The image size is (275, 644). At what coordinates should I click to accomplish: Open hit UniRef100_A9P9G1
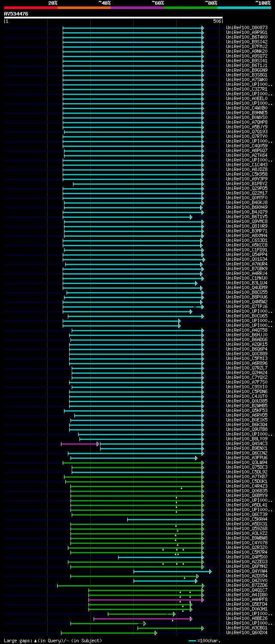pos(247,33)
